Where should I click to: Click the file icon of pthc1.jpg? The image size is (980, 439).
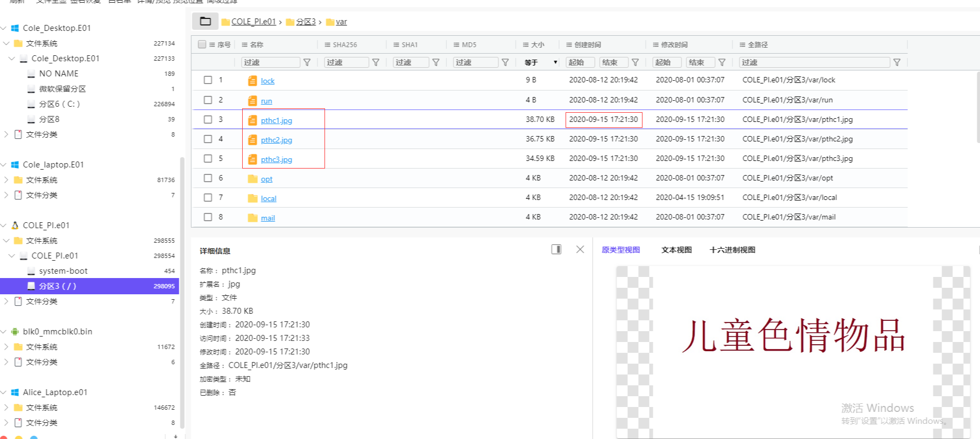pos(252,120)
